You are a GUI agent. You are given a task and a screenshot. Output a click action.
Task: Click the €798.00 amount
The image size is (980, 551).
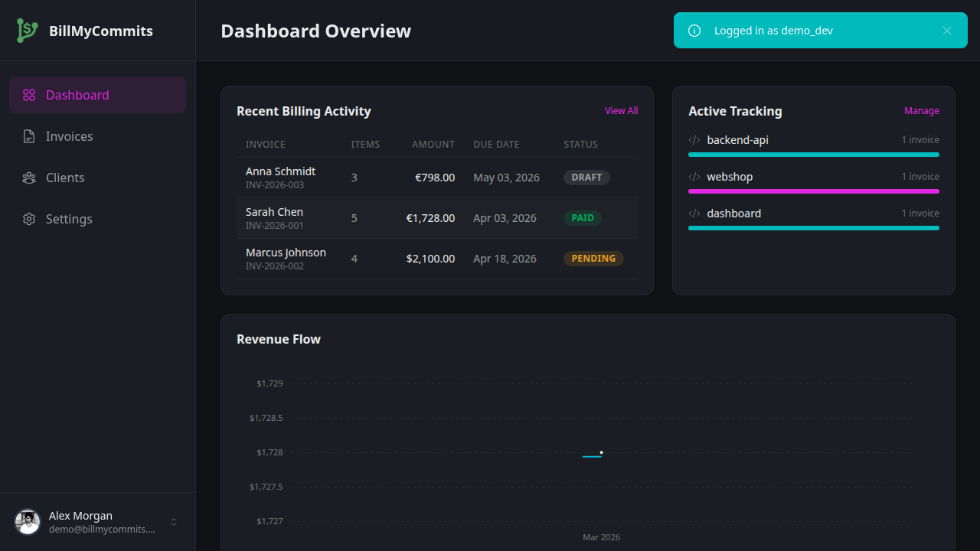[435, 178]
